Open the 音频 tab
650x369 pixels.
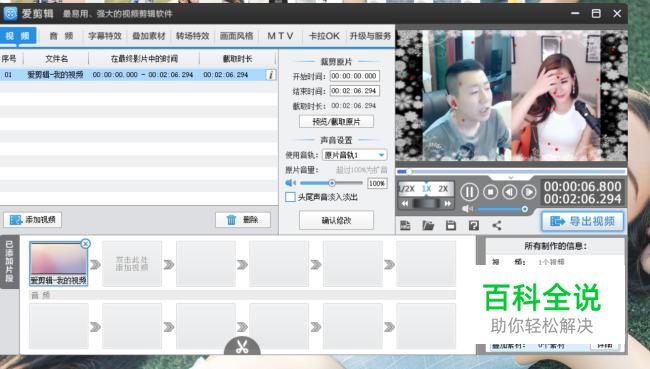click(61, 36)
